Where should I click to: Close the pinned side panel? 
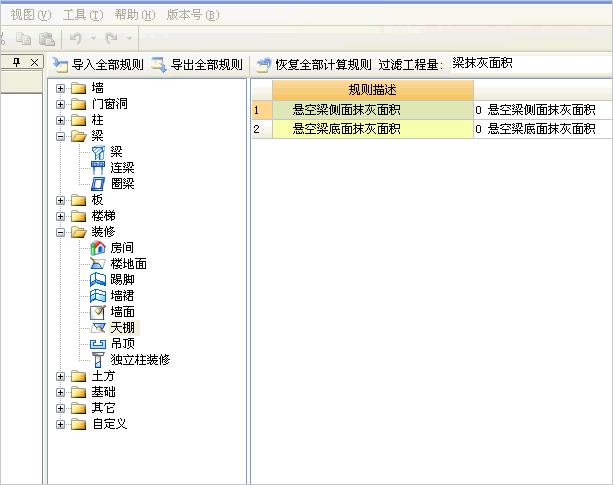34,62
